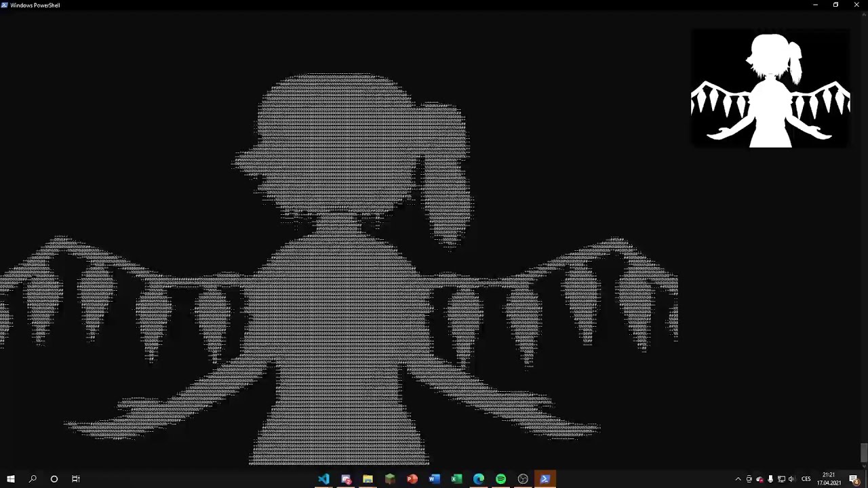Restore down the PowerShell window

pos(835,5)
